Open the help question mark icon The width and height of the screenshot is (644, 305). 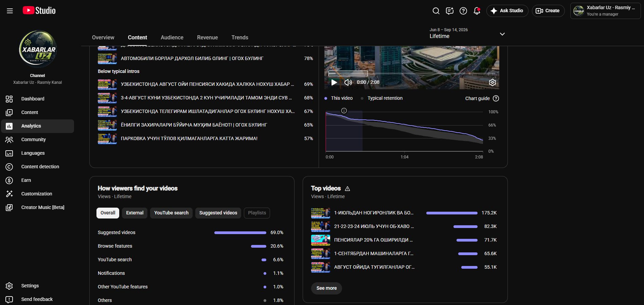463,11
